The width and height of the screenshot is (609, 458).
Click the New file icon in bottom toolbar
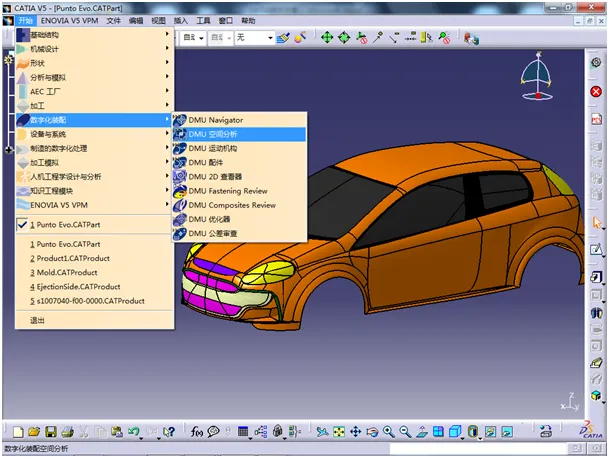(x=17, y=432)
